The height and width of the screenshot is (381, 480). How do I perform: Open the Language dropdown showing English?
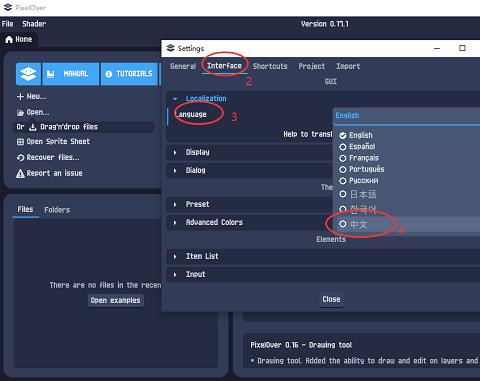click(406, 116)
